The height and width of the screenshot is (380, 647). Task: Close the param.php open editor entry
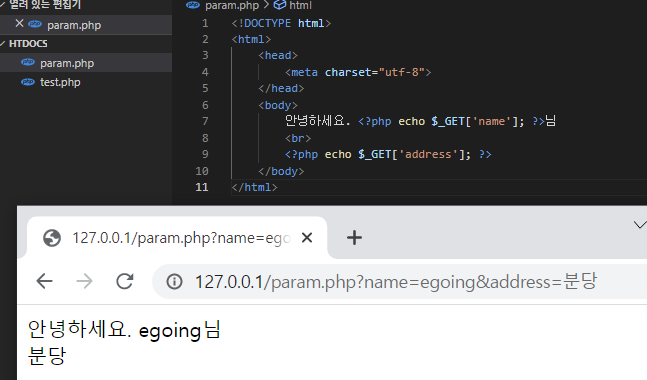19,24
